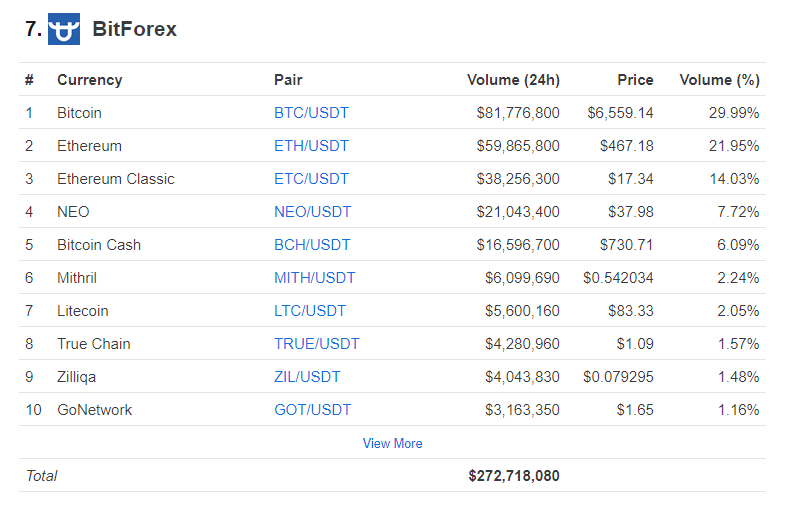801x523 pixels.
Task: Select the NEO currency name
Action: pyautogui.click(x=73, y=212)
